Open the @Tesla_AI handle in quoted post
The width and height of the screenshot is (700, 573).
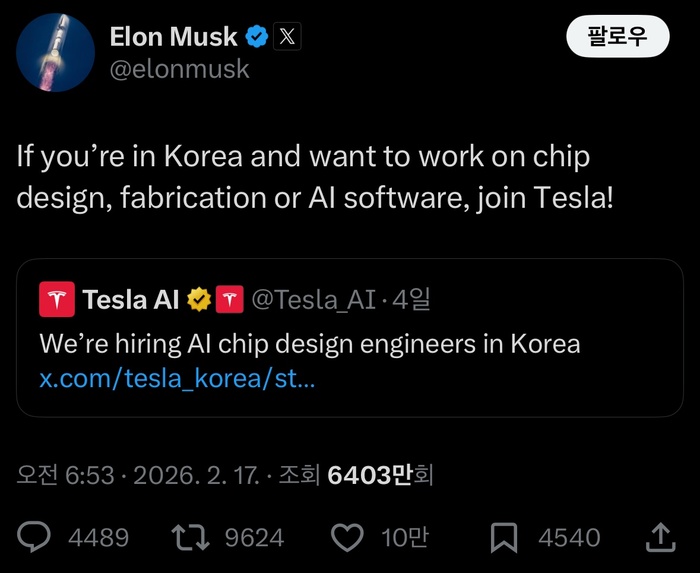coord(315,299)
